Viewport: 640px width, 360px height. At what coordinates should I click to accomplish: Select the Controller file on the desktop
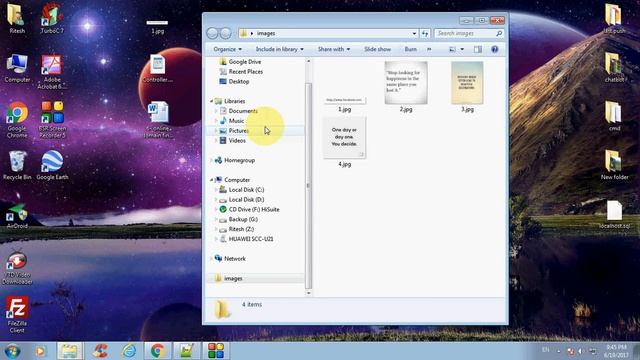tap(158, 69)
